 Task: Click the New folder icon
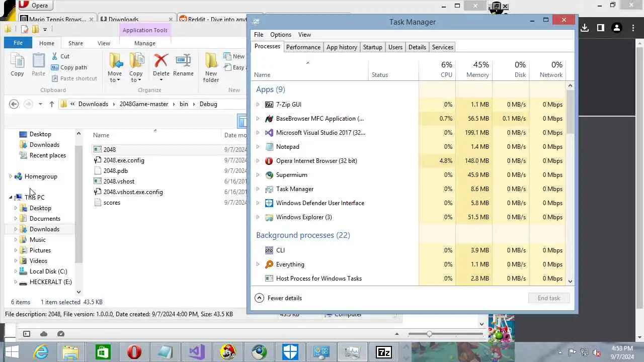tap(211, 67)
